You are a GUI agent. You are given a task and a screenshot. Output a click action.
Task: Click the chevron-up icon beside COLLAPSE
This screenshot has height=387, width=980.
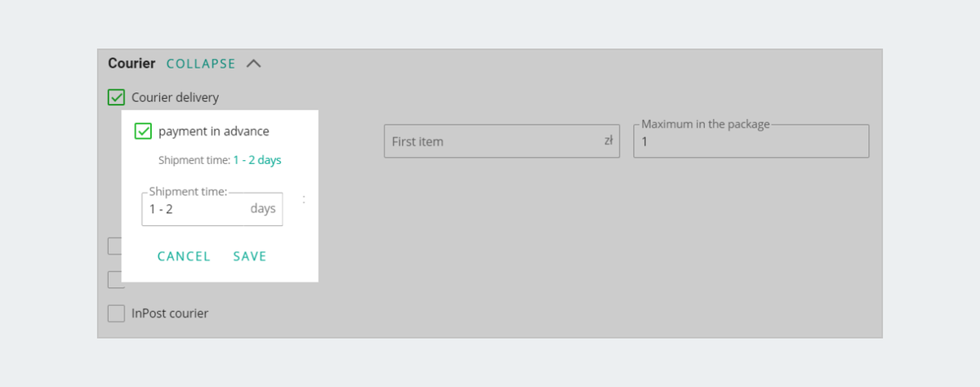(253, 64)
